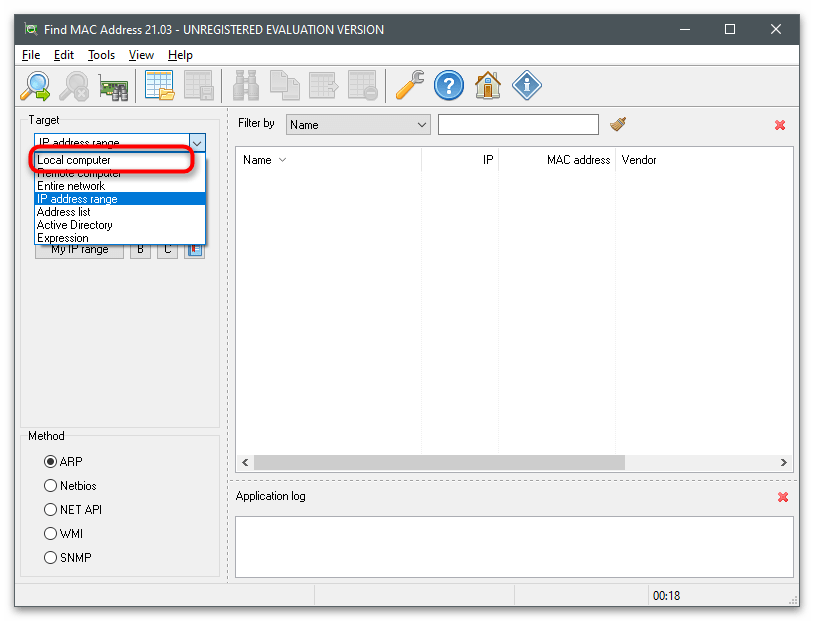The height and width of the screenshot is (621, 814).
Task: Maximize the Find MAC Address window
Action: 730,30
